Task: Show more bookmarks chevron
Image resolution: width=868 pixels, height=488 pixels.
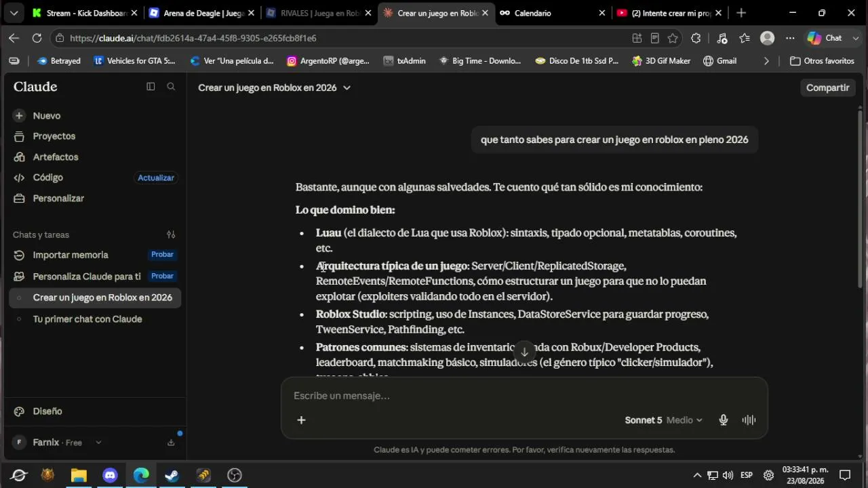Action: [x=766, y=61]
